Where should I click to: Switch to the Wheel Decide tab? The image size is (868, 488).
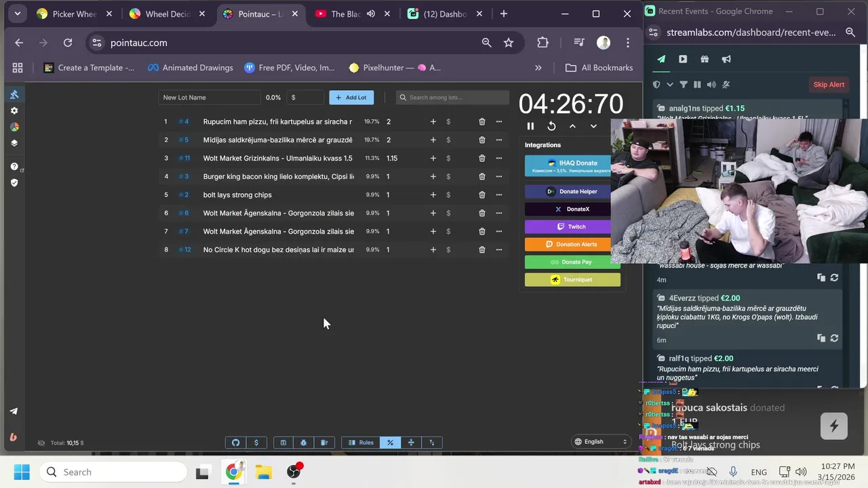[167, 14]
